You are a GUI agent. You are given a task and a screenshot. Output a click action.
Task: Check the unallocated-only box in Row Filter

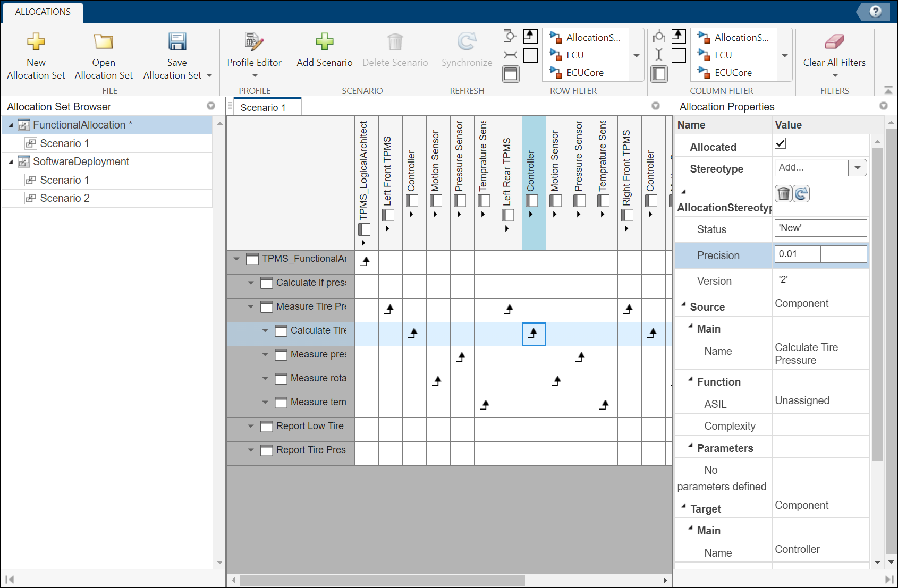(x=530, y=55)
